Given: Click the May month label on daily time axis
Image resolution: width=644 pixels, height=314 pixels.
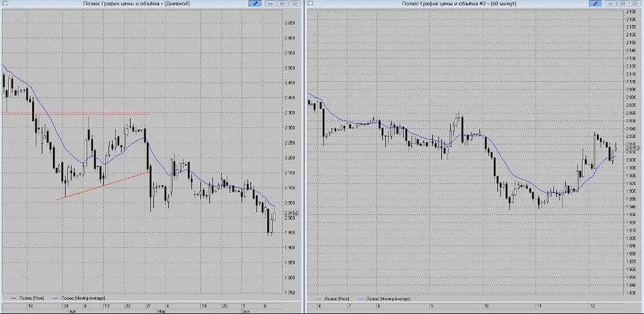Looking at the screenshot, I should pyautogui.click(x=160, y=311).
